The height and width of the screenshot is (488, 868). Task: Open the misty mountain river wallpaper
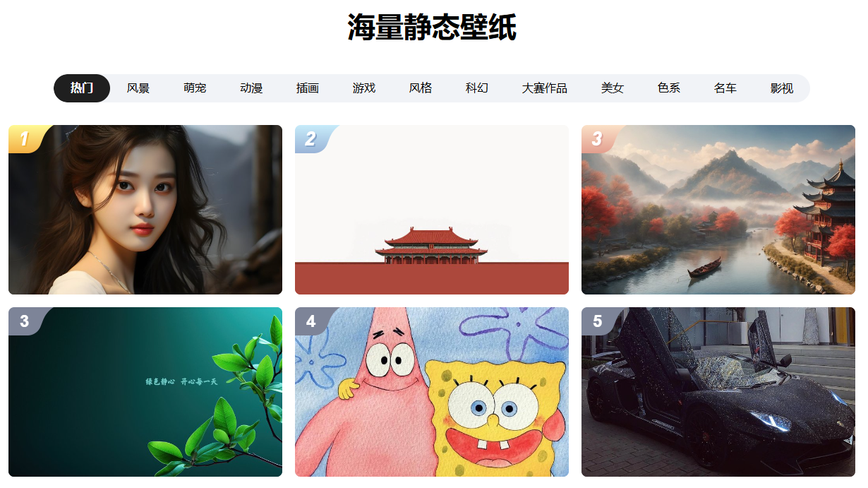(718, 210)
